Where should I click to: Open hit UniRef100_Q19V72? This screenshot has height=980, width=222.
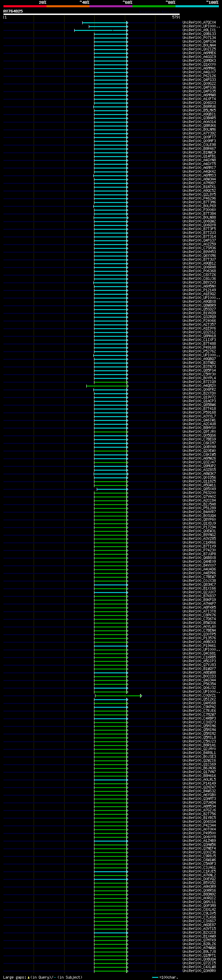(199, 397)
